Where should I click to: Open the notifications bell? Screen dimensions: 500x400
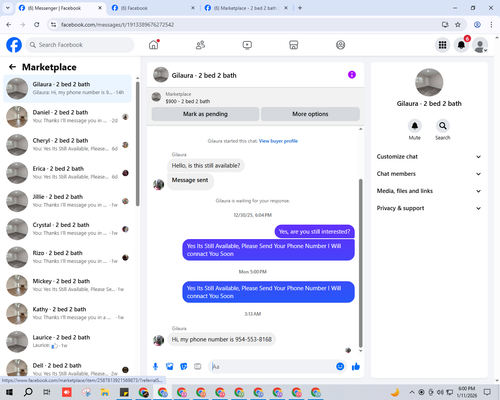tap(461, 45)
